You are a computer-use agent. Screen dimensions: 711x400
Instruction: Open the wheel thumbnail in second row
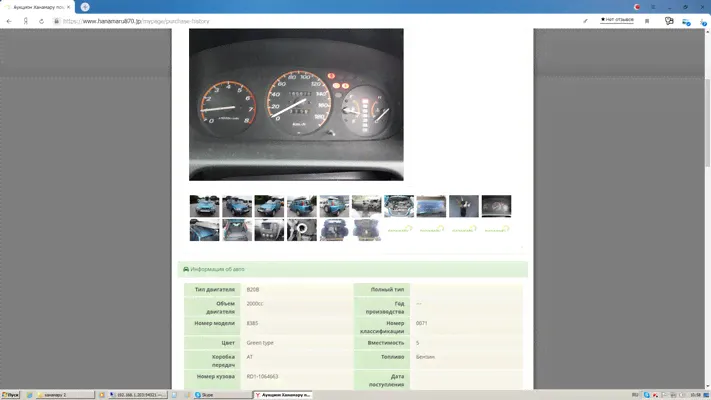301,230
